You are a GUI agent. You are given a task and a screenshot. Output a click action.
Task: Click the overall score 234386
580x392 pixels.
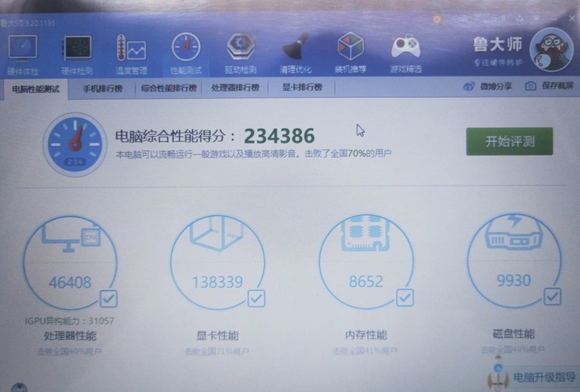pos(280,136)
